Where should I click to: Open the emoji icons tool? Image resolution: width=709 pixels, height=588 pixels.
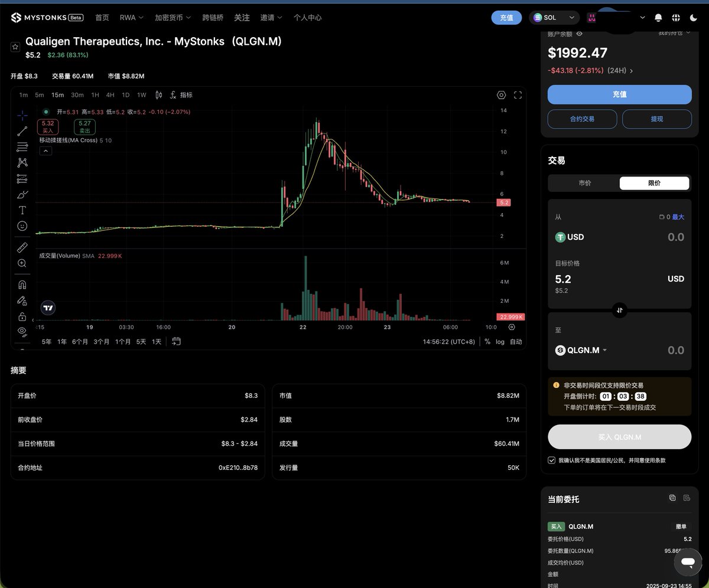point(22,226)
